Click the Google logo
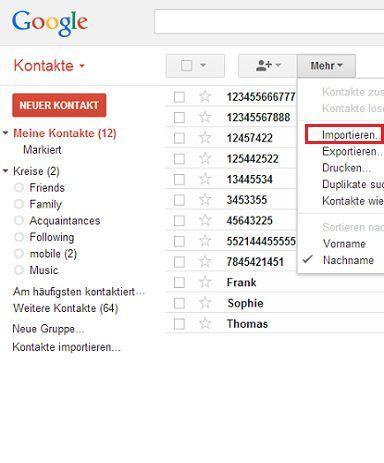 50,23
